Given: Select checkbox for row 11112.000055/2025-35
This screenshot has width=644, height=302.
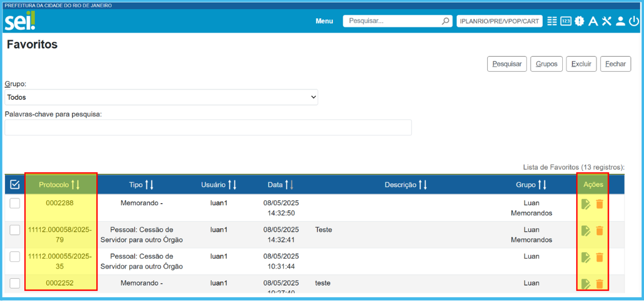Looking at the screenshot, I should [x=15, y=257].
